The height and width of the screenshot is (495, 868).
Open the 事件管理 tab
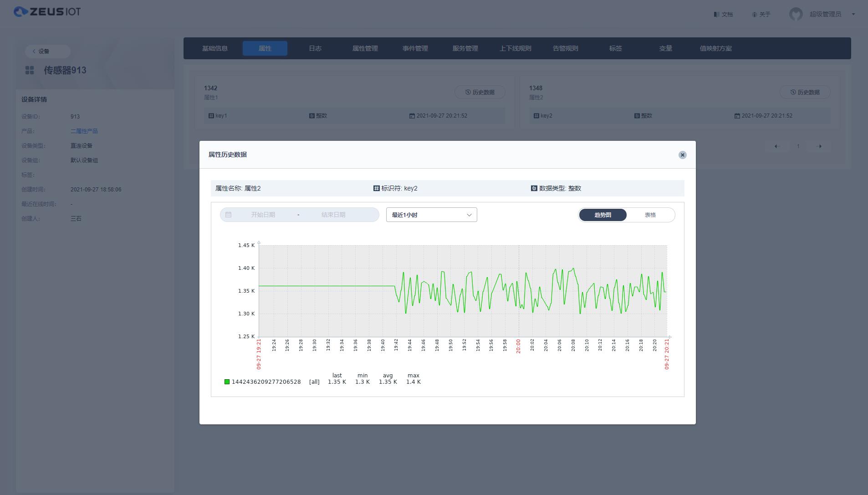pos(415,48)
